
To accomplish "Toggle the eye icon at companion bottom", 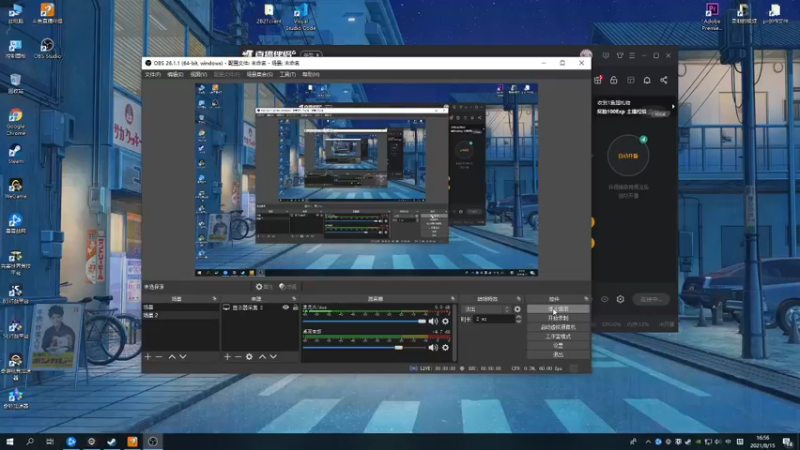I will pos(605,299).
